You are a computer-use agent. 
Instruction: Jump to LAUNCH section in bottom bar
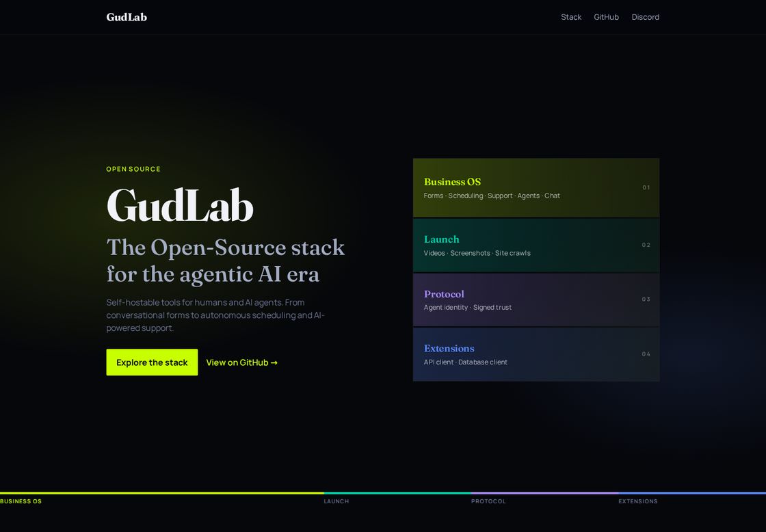click(x=336, y=501)
